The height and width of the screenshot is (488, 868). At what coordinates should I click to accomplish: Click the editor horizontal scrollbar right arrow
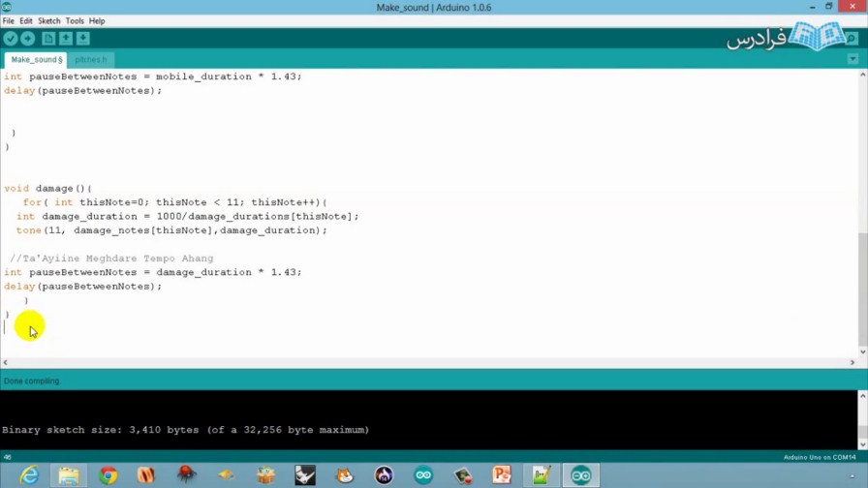[x=852, y=362]
